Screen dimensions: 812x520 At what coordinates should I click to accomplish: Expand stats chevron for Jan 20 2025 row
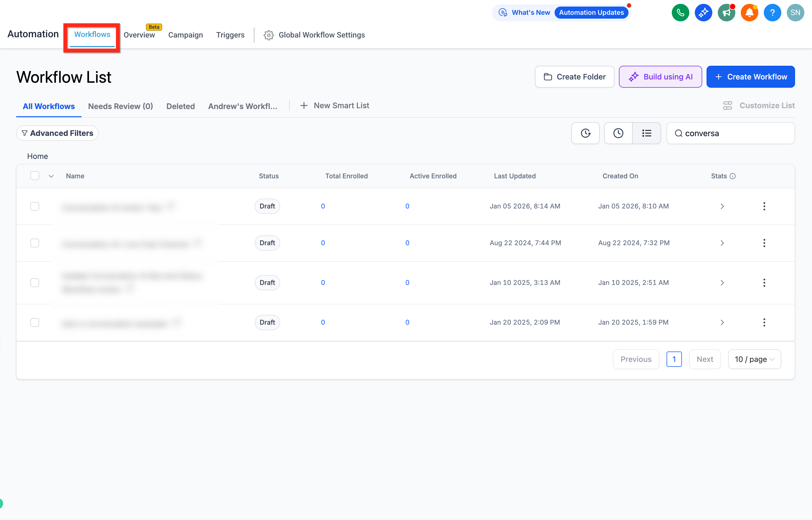pyautogui.click(x=722, y=322)
